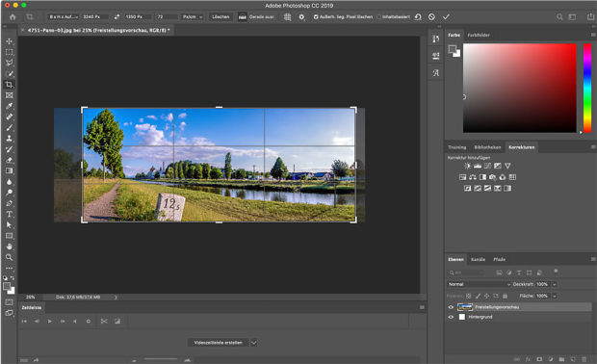The height and width of the screenshot is (364, 597).
Task: Select the Healing Brush tool
Action: click(9, 117)
